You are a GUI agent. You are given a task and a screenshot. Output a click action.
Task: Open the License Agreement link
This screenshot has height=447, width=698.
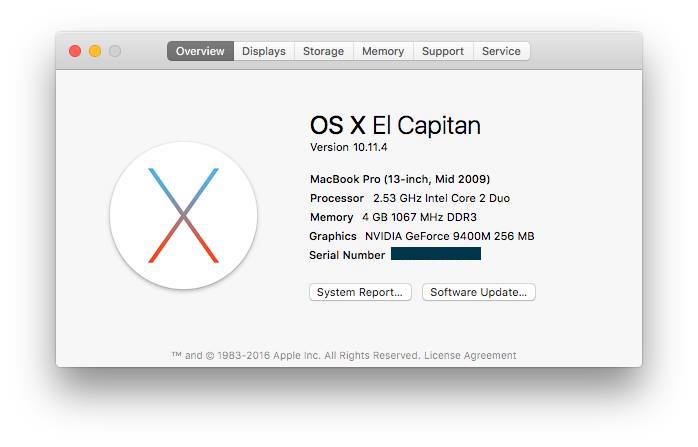(470, 355)
